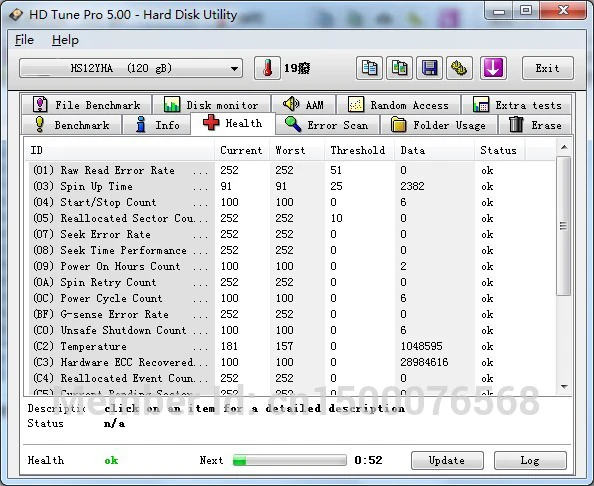Screen dimensions: 594x486
Task: Click the purple down-arrow icon
Action: 493,68
